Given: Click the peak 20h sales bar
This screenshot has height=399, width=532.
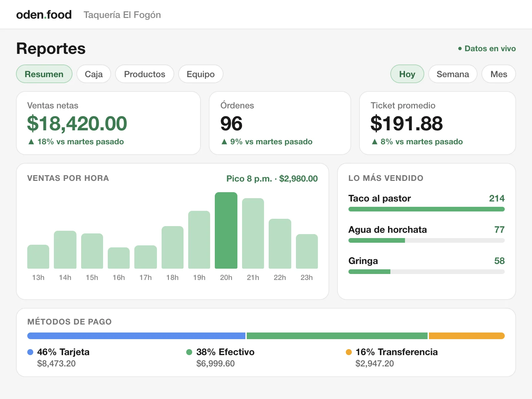Looking at the screenshot, I should (x=226, y=230).
